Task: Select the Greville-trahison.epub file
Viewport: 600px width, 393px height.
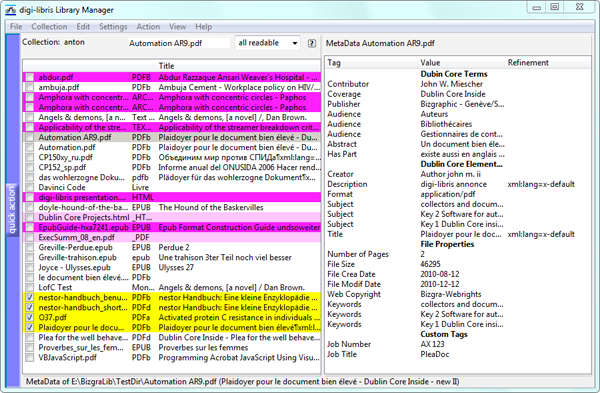Action: (78, 258)
